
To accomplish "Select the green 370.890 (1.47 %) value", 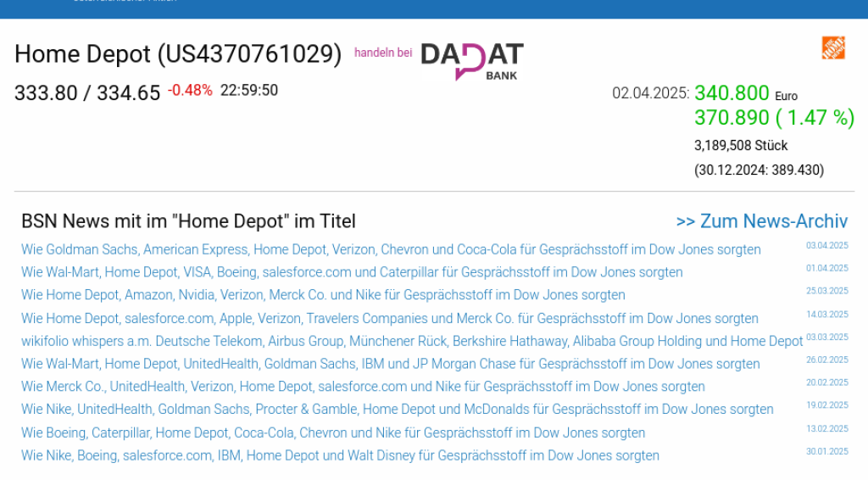I will 773,118.
